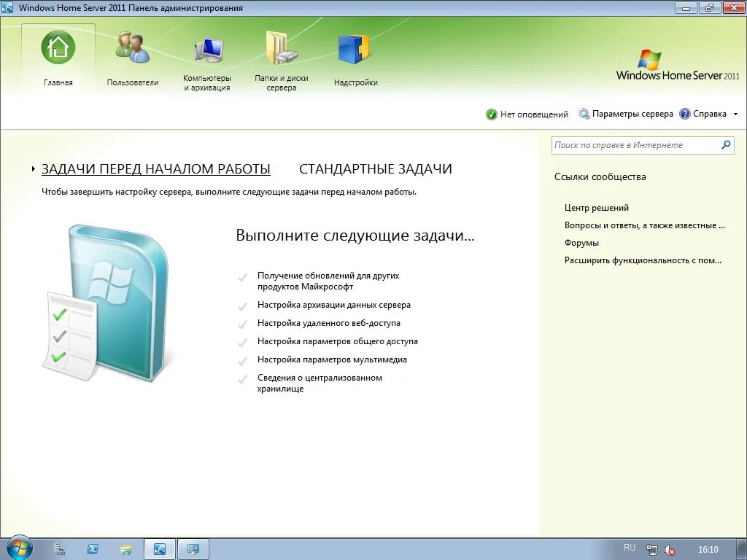
Task: Launch PowerShell from the taskbar
Action: (93, 549)
